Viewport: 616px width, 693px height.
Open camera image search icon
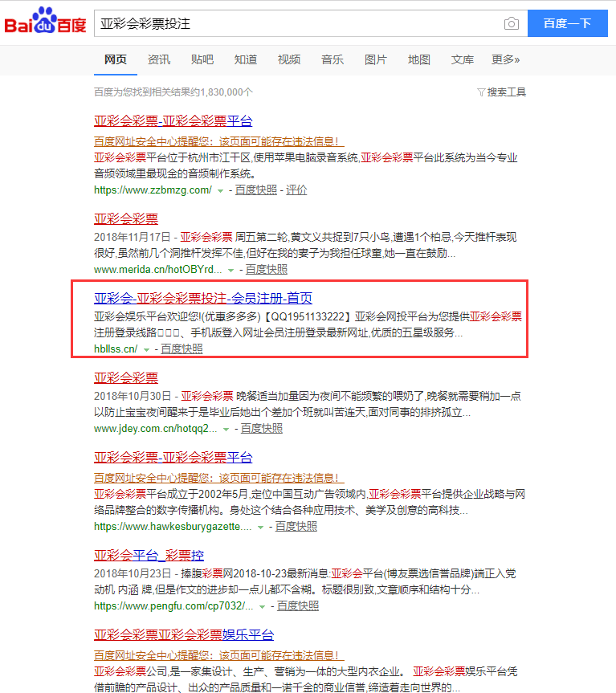pyautogui.click(x=512, y=23)
